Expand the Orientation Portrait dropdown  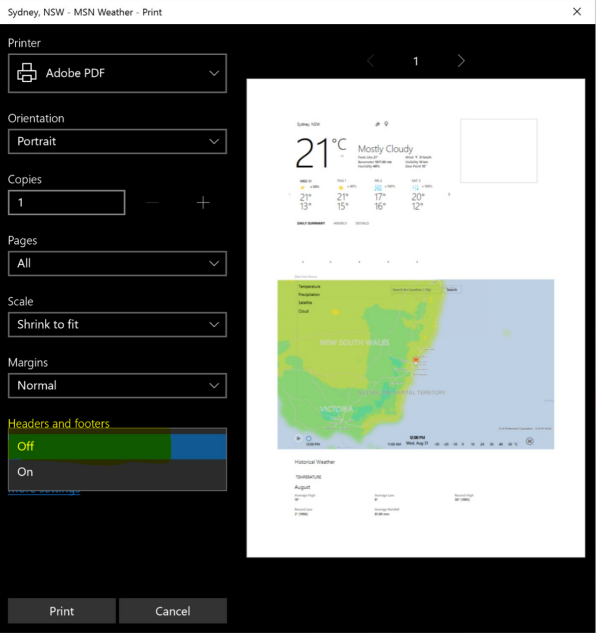click(x=117, y=141)
